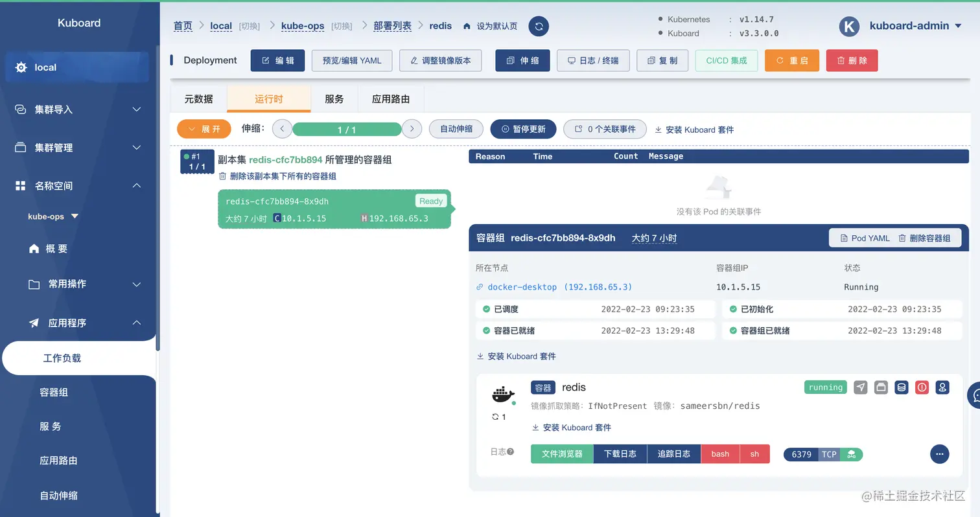980x517 pixels.
Task: Open the kuboard-admin account dropdown
Action: click(x=916, y=26)
